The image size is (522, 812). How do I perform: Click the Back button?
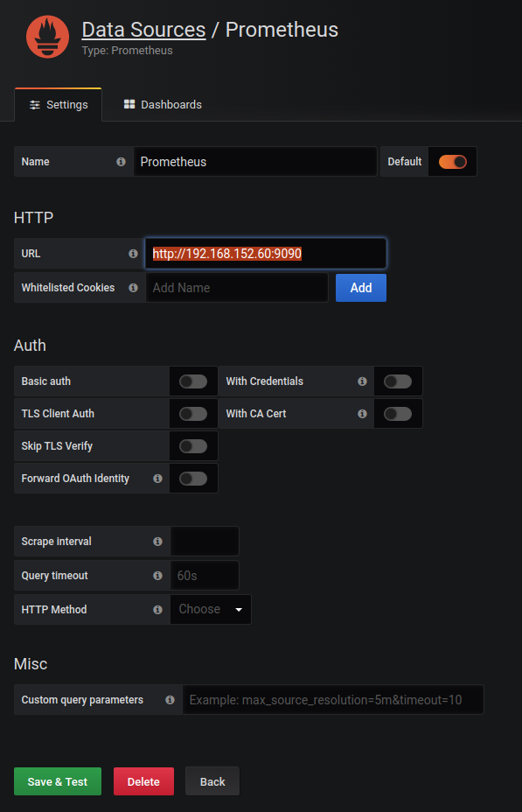212,781
